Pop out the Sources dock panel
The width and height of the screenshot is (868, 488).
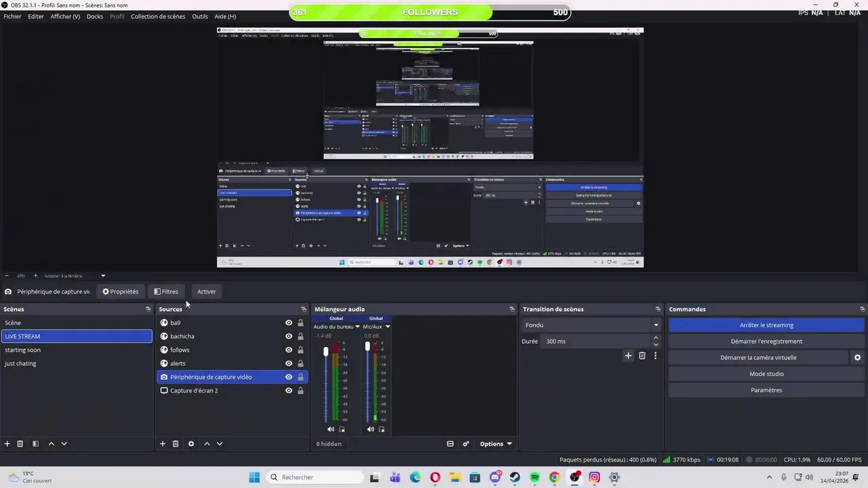tap(303, 309)
